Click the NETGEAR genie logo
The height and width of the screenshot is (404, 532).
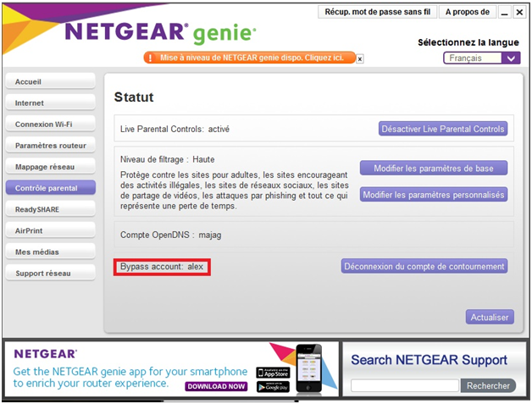click(160, 32)
